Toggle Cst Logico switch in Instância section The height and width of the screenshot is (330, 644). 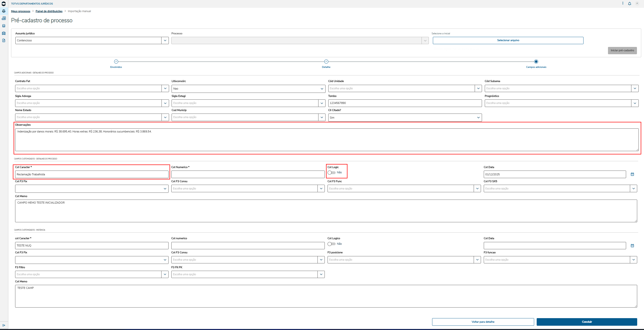click(332, 244)
